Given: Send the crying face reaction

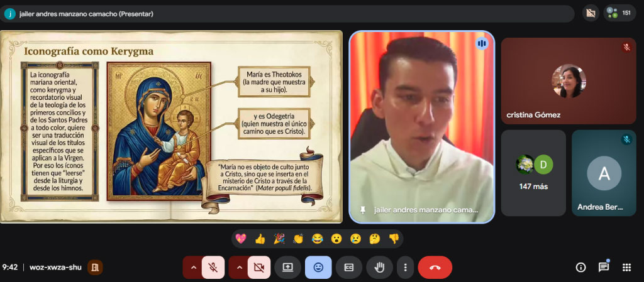Looking at the screenshot, I should pyautogui.click(x=356, y=239).
